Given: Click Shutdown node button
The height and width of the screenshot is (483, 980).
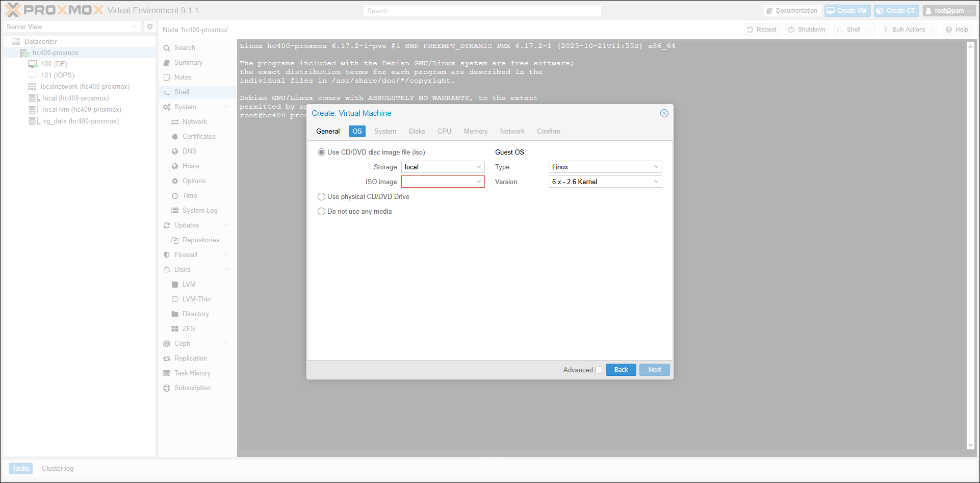Looking at the screenshot, I should [807, 30].
